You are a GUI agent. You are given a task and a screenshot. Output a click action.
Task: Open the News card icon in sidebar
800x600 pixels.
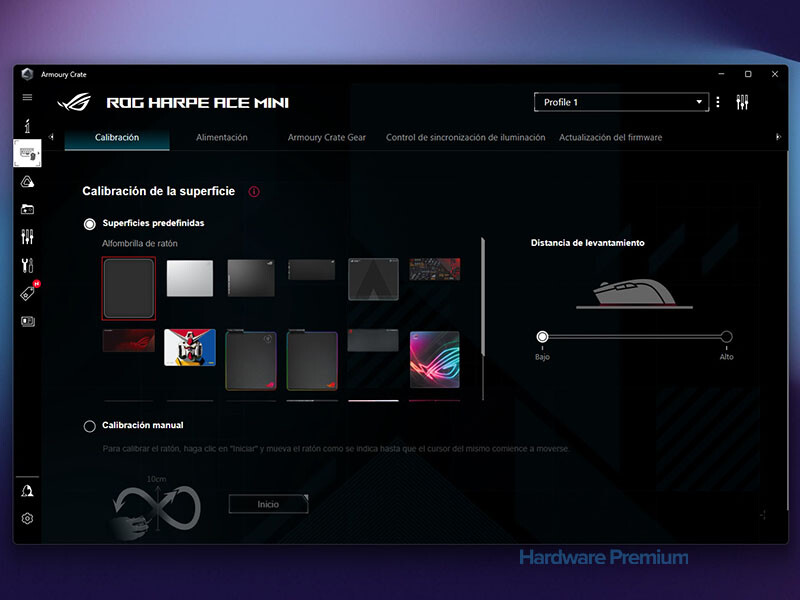[28, 321]
